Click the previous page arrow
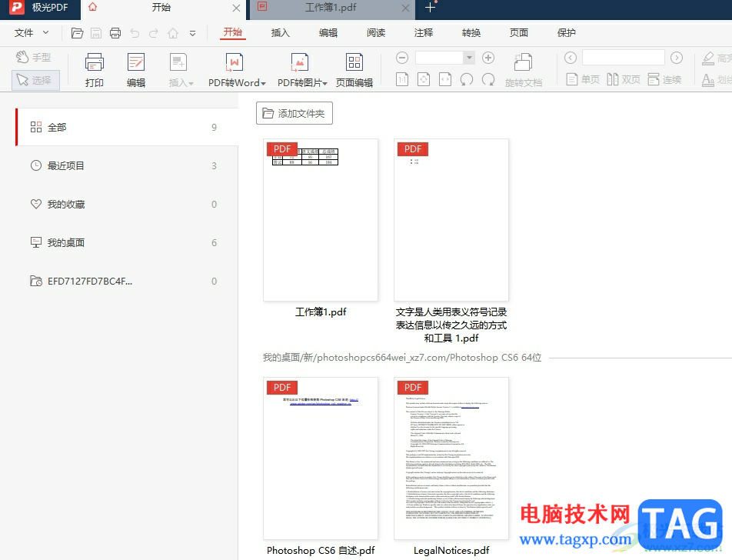 (570, 58)
